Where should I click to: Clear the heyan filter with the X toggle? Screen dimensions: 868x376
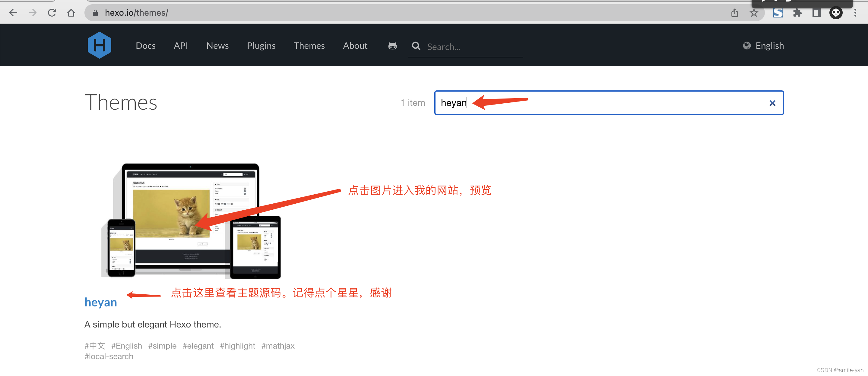coord(772,103)
